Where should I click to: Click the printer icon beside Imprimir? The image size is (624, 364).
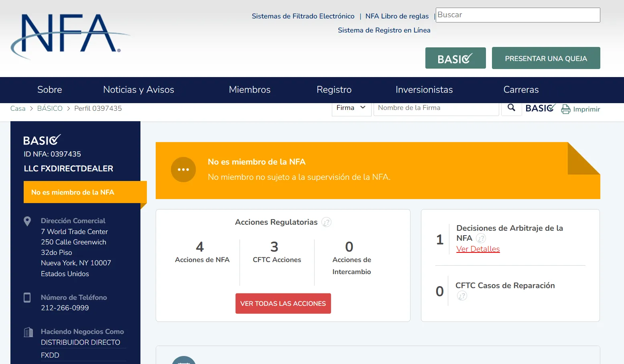[x=566, y=109]
